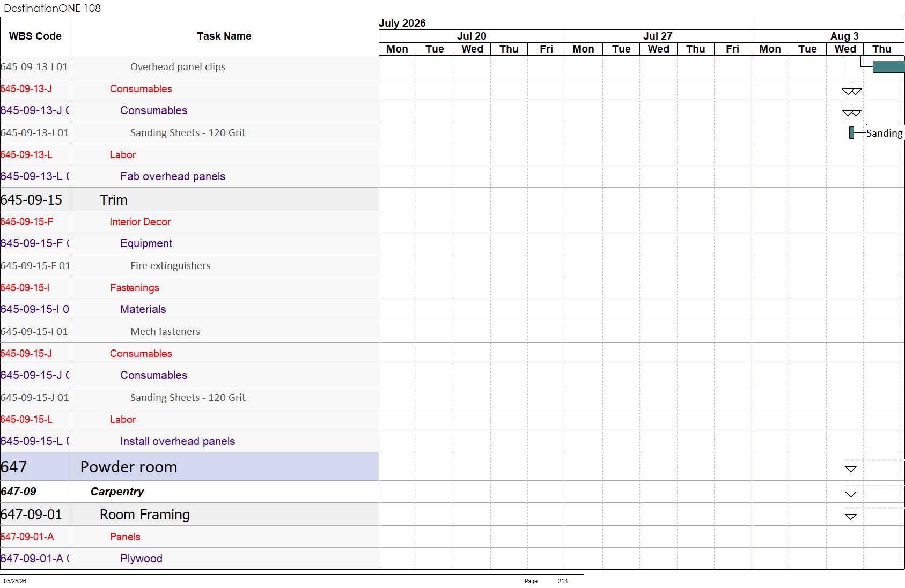Select the Jul 27 week header
Screen dimensions: 905x588
(658, 36)
